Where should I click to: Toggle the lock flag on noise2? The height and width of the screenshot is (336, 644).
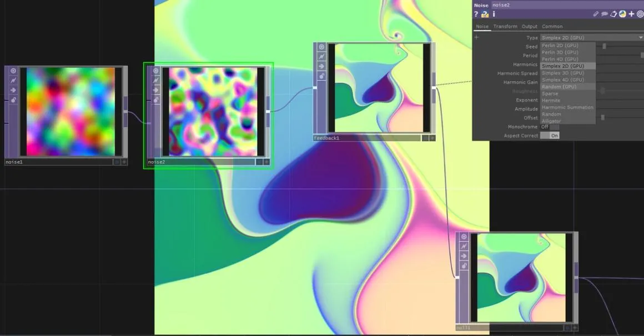(155, 100)
